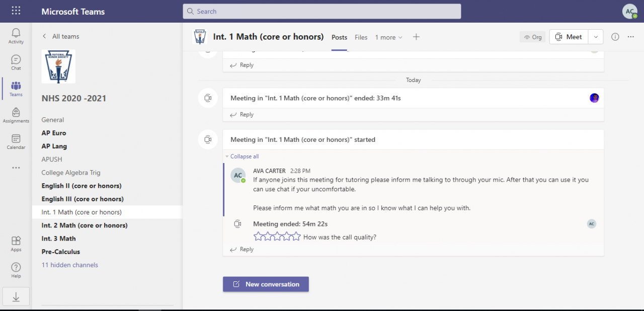Click the 2:28 PM message timestamp
Screen dimensions: 644x311
point(300,171)
